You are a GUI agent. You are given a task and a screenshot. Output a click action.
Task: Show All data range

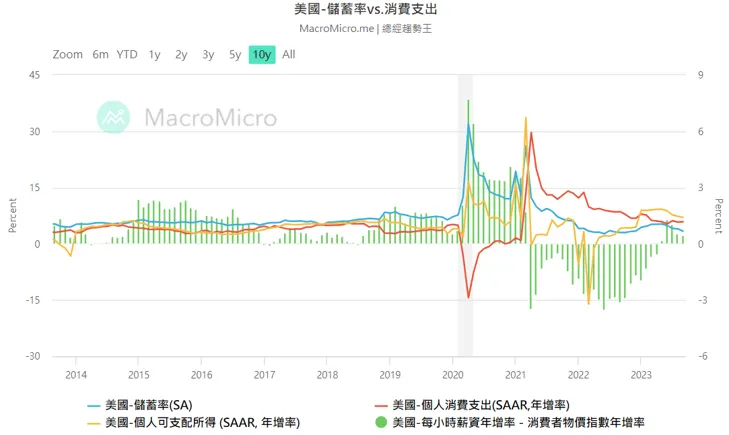coord(289,55)
